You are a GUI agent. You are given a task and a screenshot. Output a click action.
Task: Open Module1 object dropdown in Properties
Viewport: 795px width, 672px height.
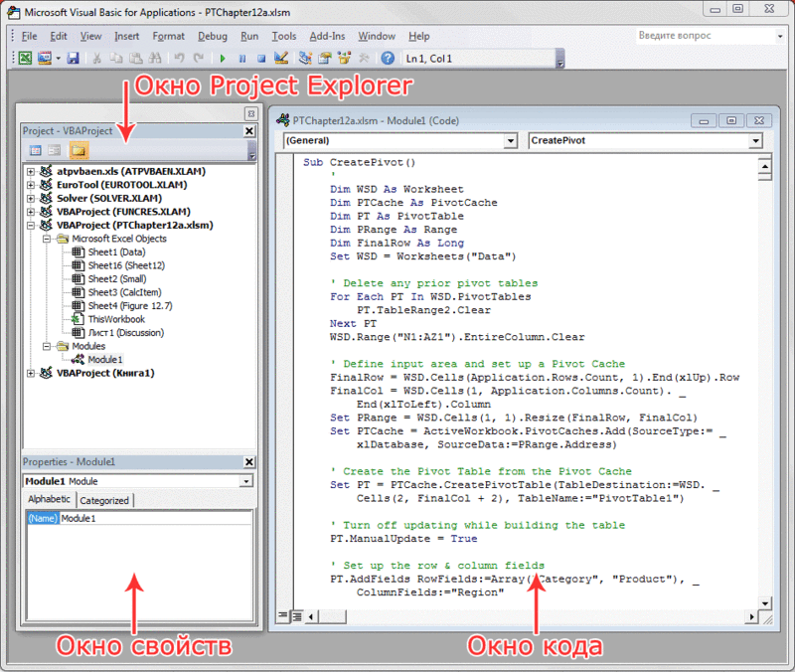click(246, 481)
